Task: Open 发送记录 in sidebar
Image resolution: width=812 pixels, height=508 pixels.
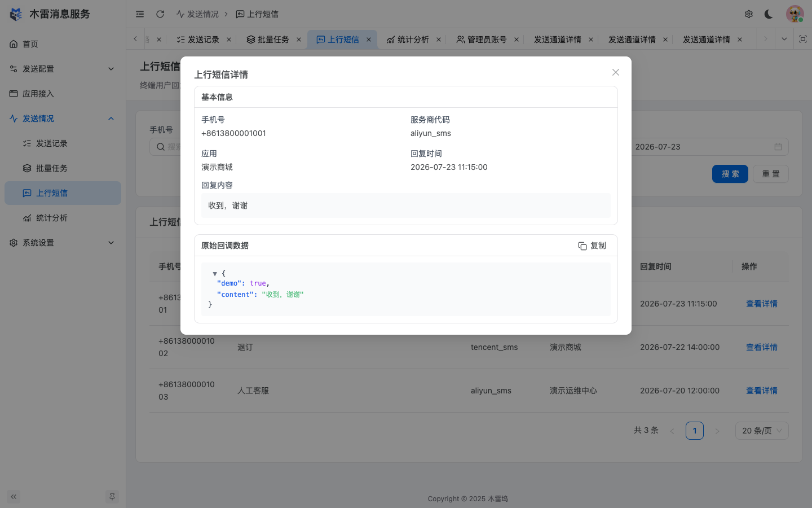Action: tap(63, 143)
